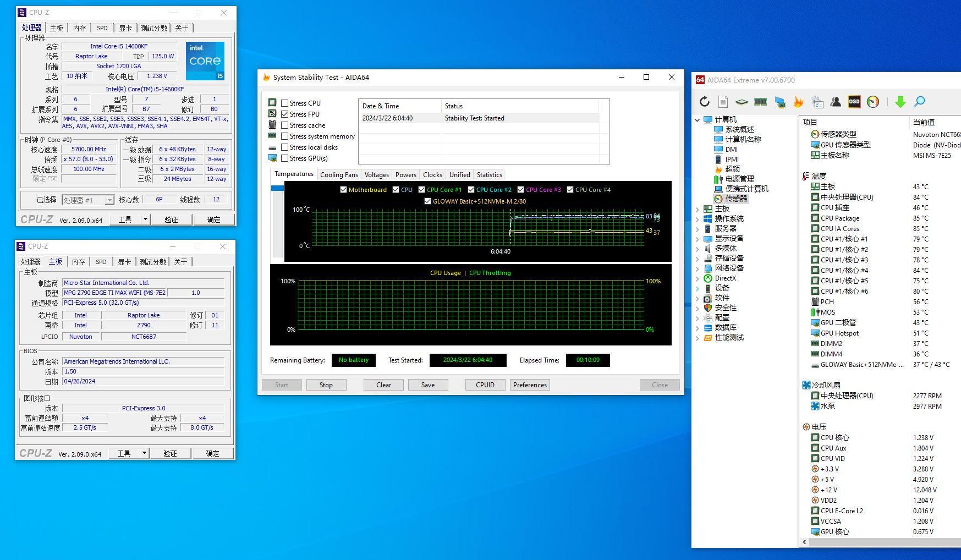Open the 内存 tab in top CPU-Z

pos(80,28)
